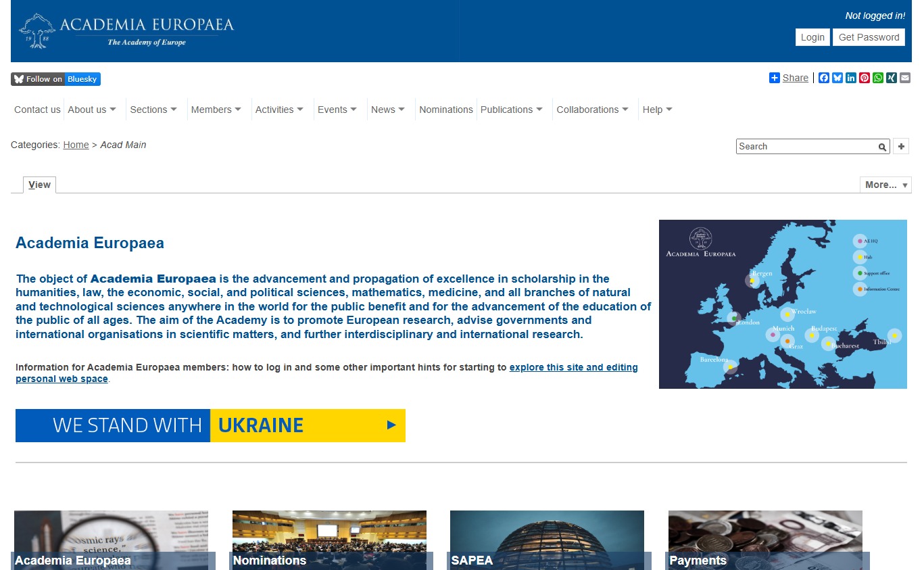The height and width of the screenshot is (570, 924).
Task: Click the search magnifier icon
Action: 882,147
